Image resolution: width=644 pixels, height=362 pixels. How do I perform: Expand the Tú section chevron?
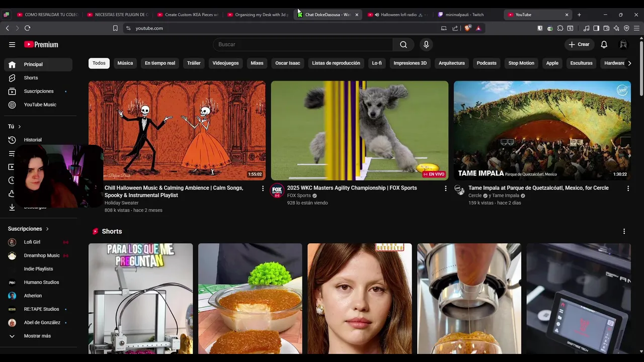coord(20,127)
